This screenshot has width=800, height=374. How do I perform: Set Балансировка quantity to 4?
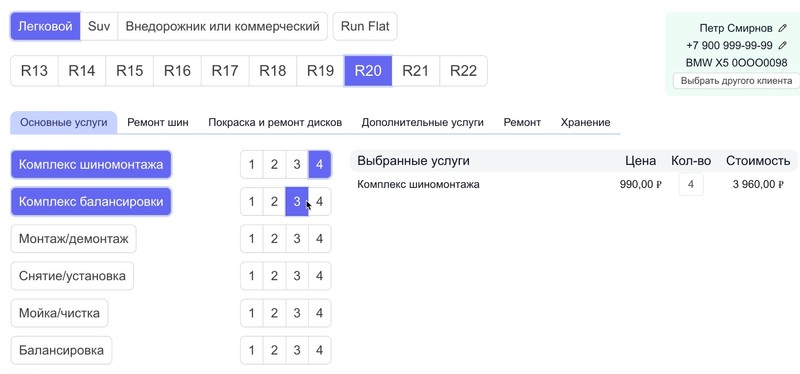click(319, 351)
